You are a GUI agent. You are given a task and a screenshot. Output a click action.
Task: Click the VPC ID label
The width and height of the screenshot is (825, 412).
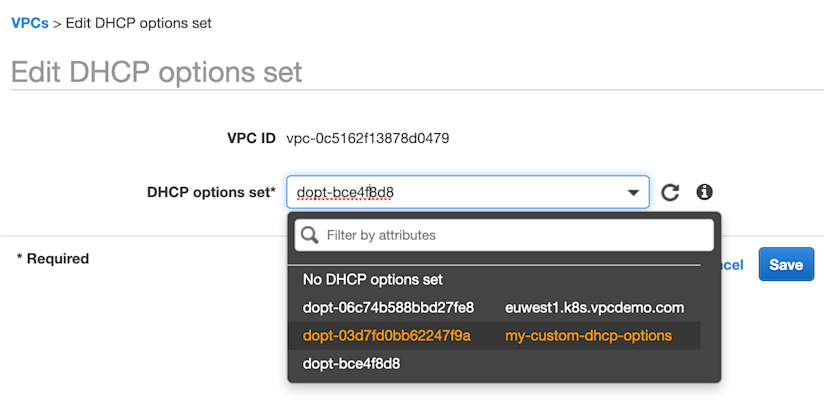(x=251, y=139)
